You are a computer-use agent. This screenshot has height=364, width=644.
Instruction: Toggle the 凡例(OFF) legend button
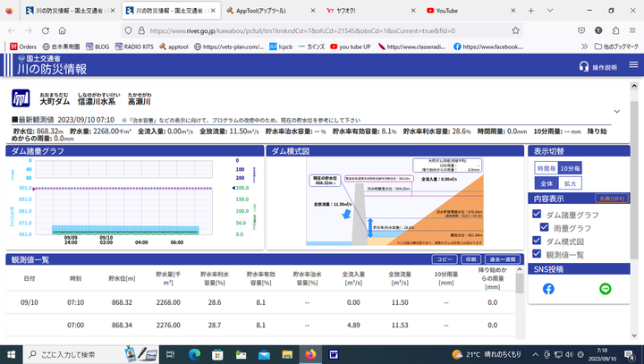610,199
